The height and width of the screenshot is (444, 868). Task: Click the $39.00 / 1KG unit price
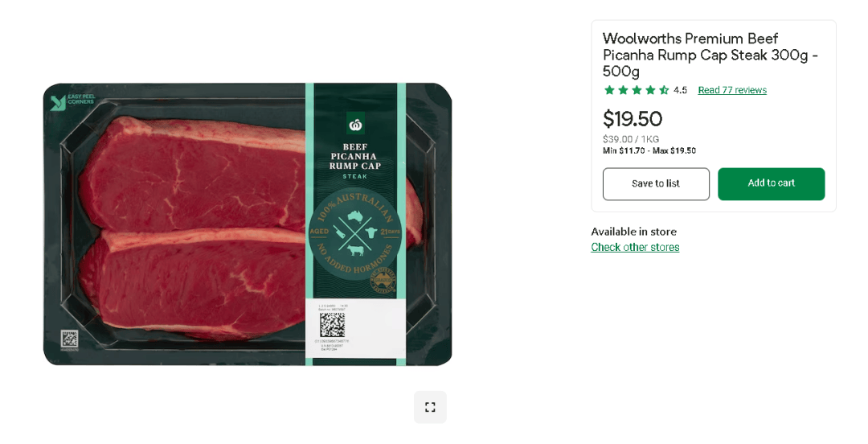(631, 139)
